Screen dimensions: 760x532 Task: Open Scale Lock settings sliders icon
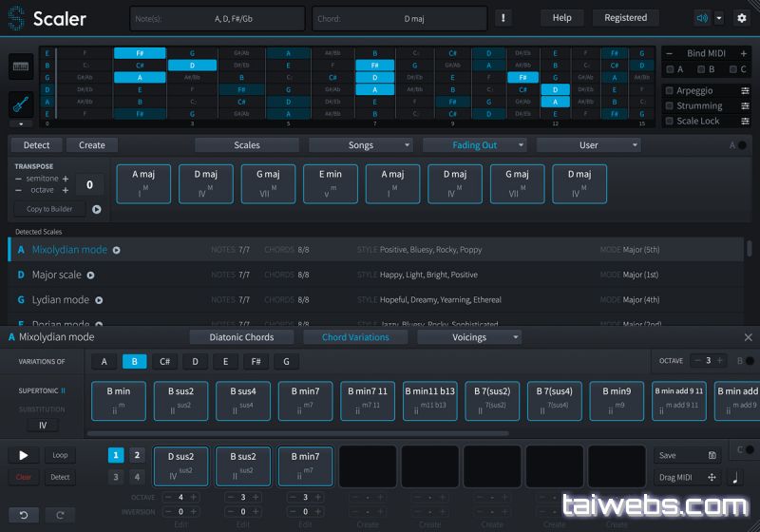pyautogui.click(x=745, y=121)
